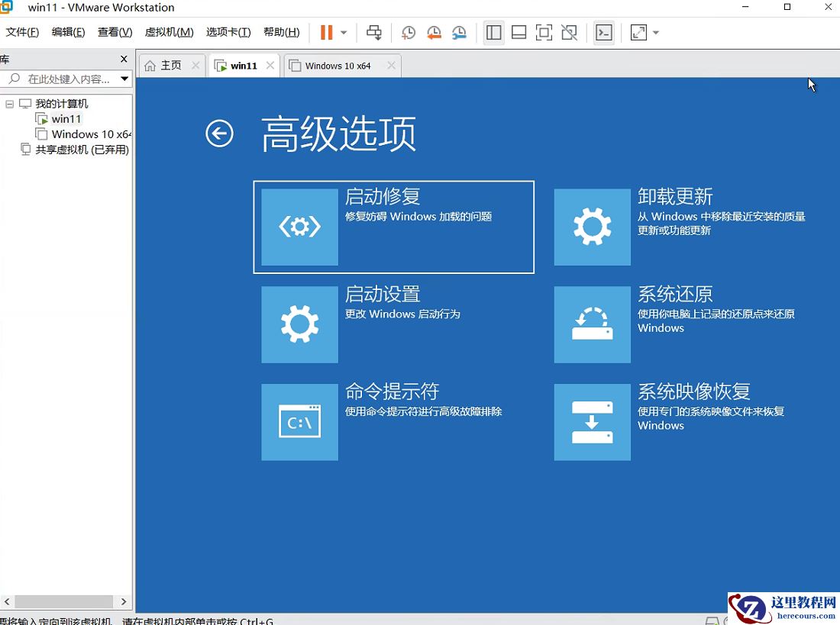Screen dimensions: 840x625
Task: Take a snapshot of the virtual machine
Action: click(x=408, y=32)
